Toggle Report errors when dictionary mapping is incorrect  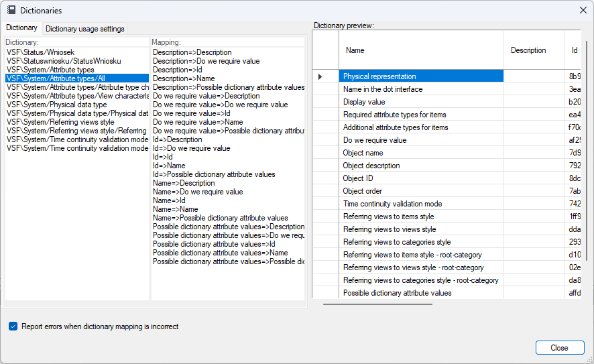coord(13,326)
